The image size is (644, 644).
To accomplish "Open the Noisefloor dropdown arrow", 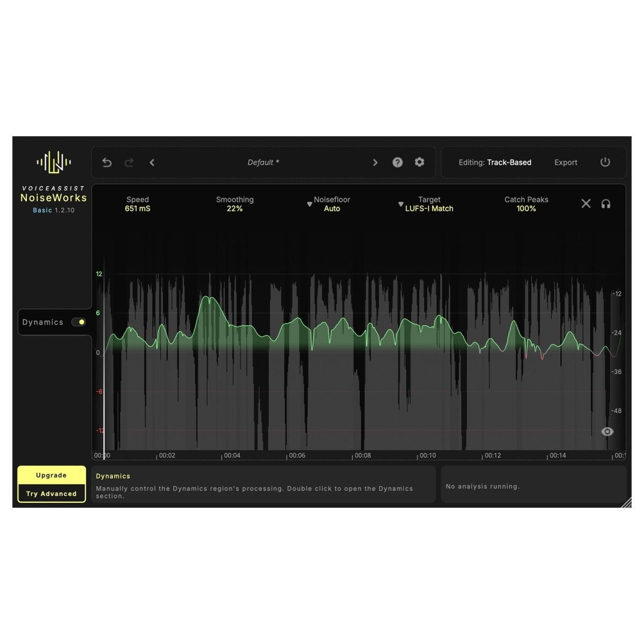I will (310, 204).
